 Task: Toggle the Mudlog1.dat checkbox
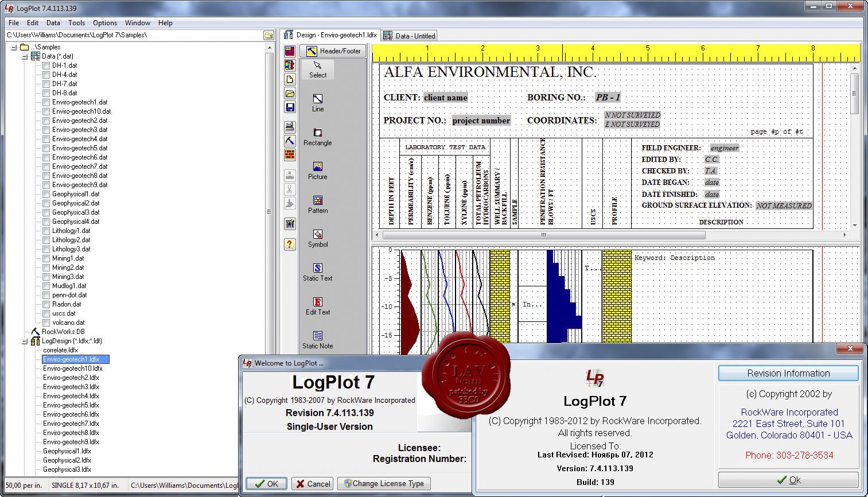tap(46, 286)
